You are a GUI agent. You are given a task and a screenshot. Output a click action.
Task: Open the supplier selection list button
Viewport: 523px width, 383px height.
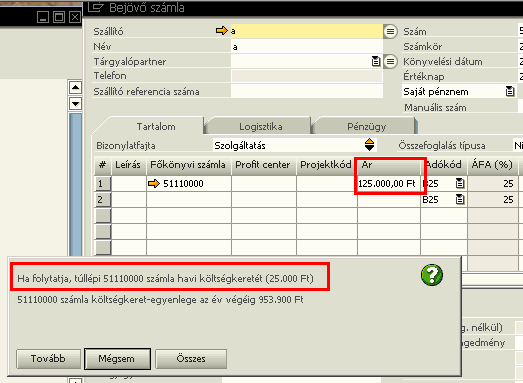click(390, 31)
